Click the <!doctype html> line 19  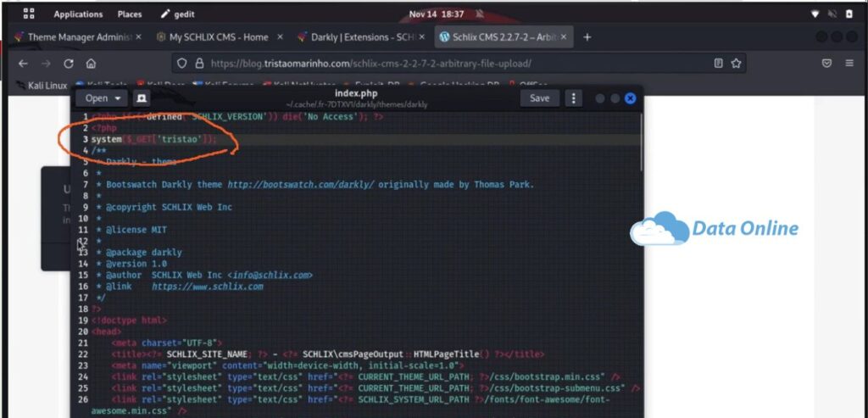129,320
